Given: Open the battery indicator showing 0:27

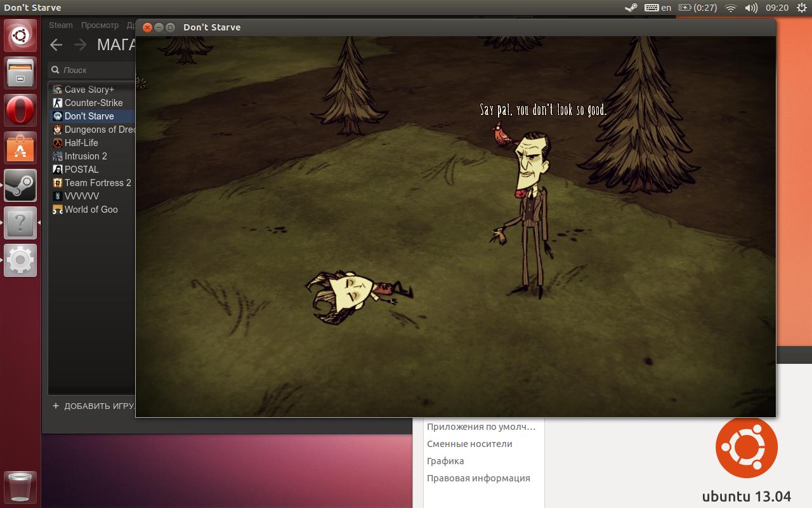Looking at the screenshot, I should [x=698, y=8].
